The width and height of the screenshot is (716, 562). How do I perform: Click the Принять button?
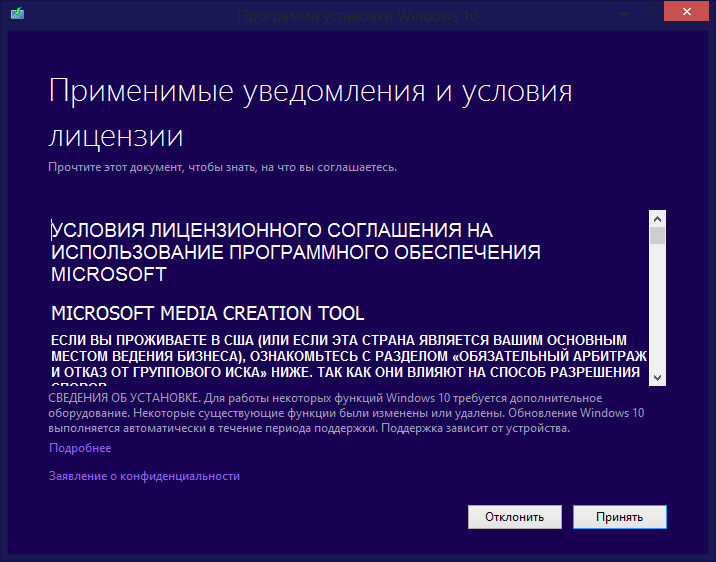pyautogui.click(x=620, y=517)
